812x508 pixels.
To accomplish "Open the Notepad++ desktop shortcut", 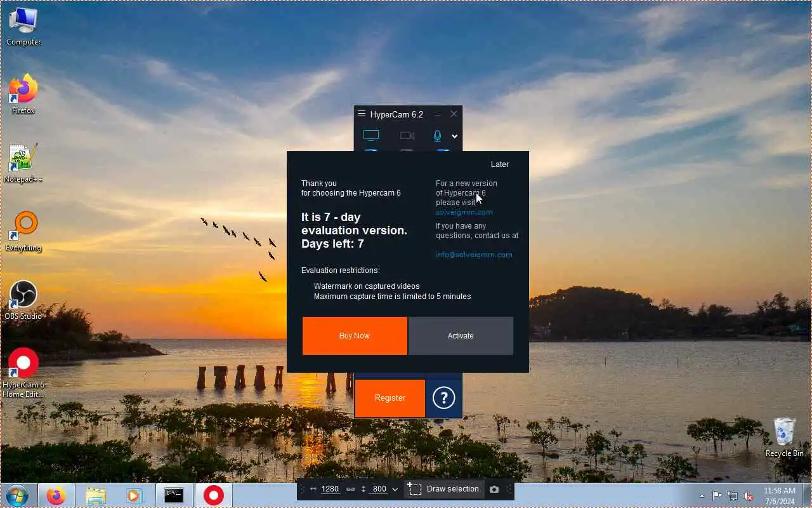I will 23,163.
